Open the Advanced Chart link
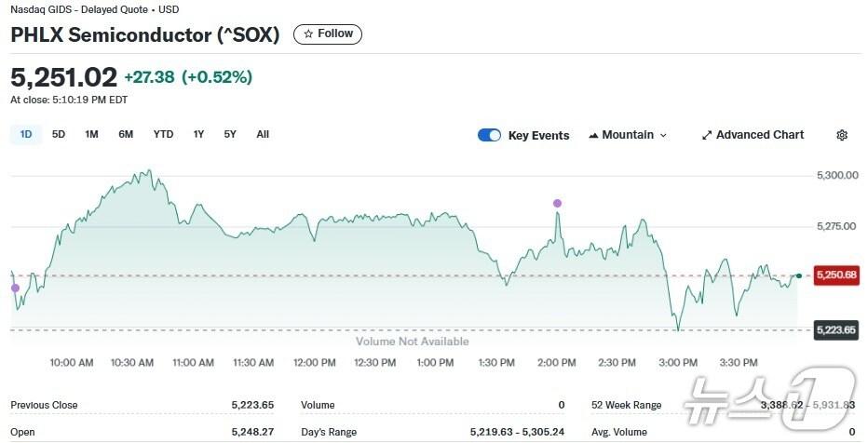Viewport: 868px width, 443px height. [x=759, y=135]
